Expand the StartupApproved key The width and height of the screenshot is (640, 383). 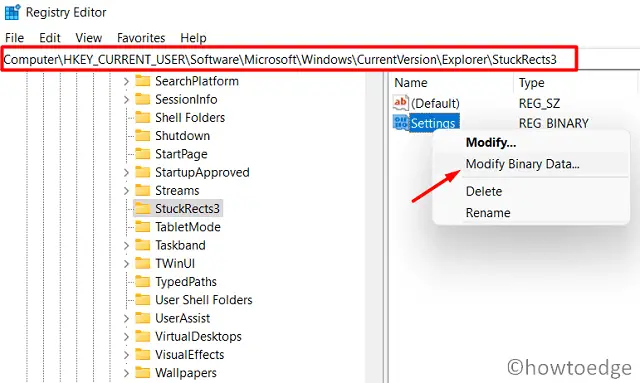pyautogui.click(x=126, y=173)
